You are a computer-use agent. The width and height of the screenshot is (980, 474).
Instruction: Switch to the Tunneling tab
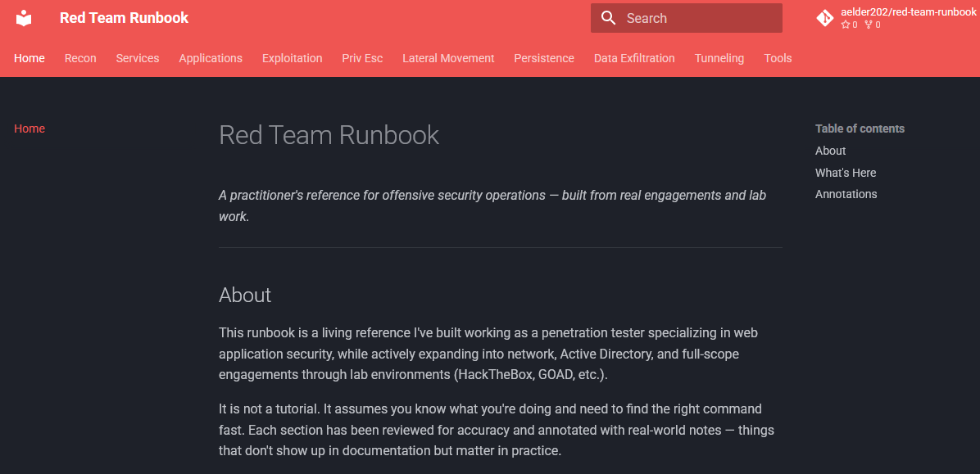(719, 58)
